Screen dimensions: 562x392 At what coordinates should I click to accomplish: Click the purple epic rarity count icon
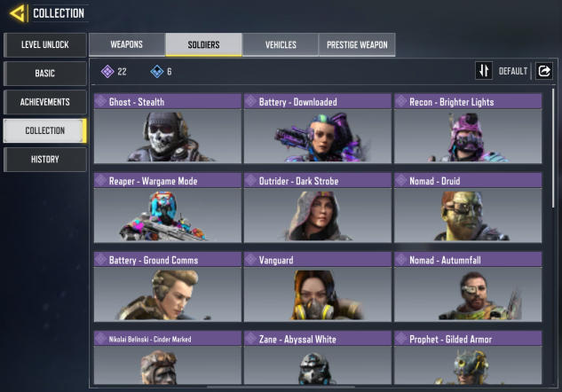click(x=107, y=71)
